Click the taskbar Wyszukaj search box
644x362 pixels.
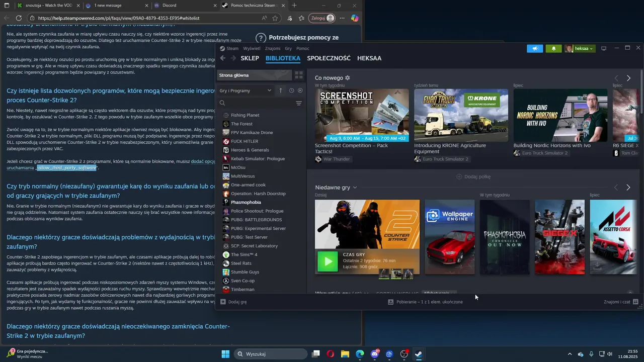(271, 354)
